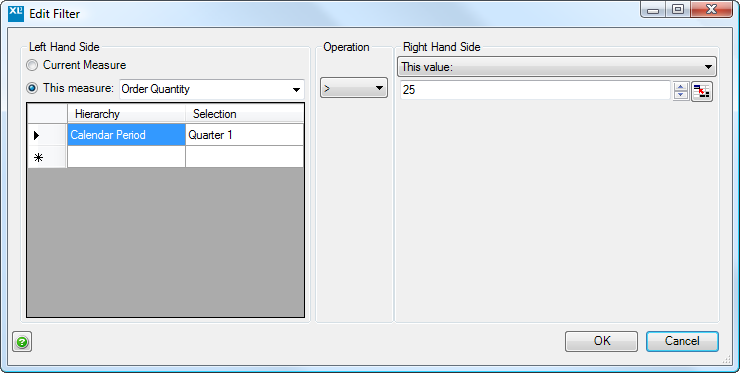The width and height of the screenshot is (740, 373).
Task: Click the OK button
Action: [x=601, y=341]
